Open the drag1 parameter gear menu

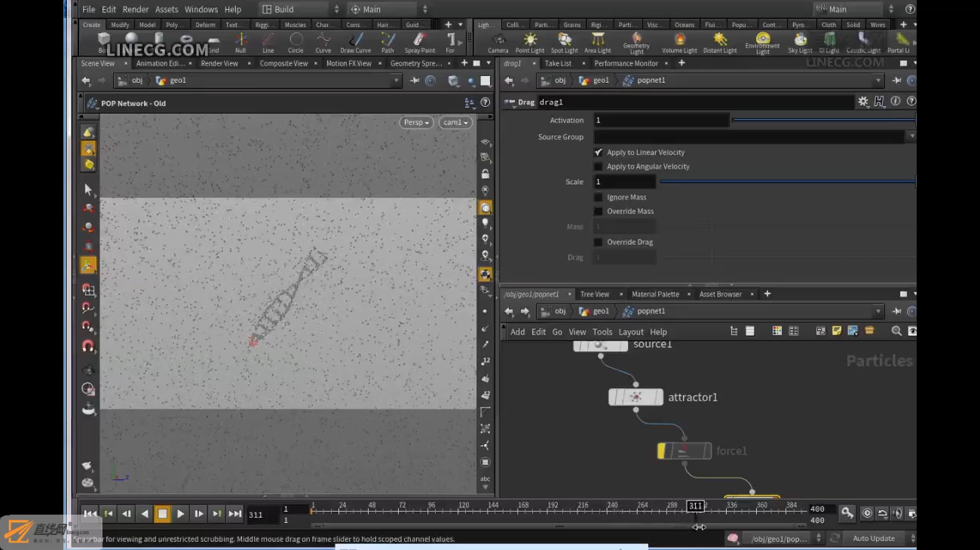[863, 102]
